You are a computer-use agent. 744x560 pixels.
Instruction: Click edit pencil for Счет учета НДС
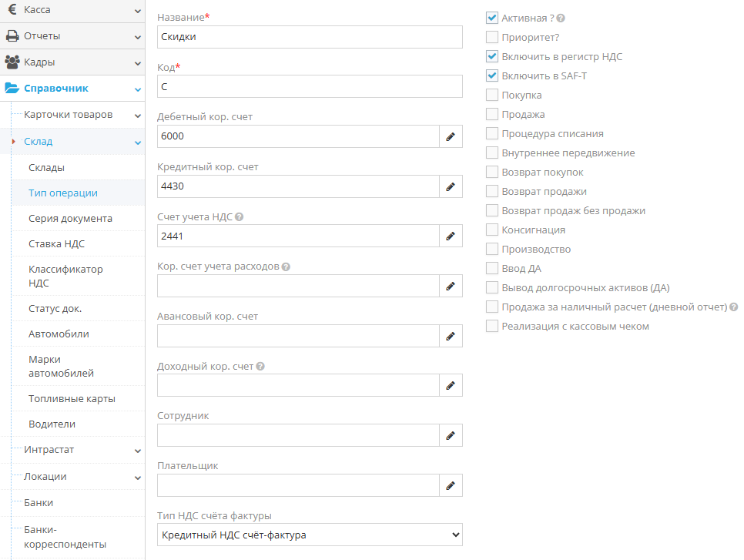coord(451,236)
